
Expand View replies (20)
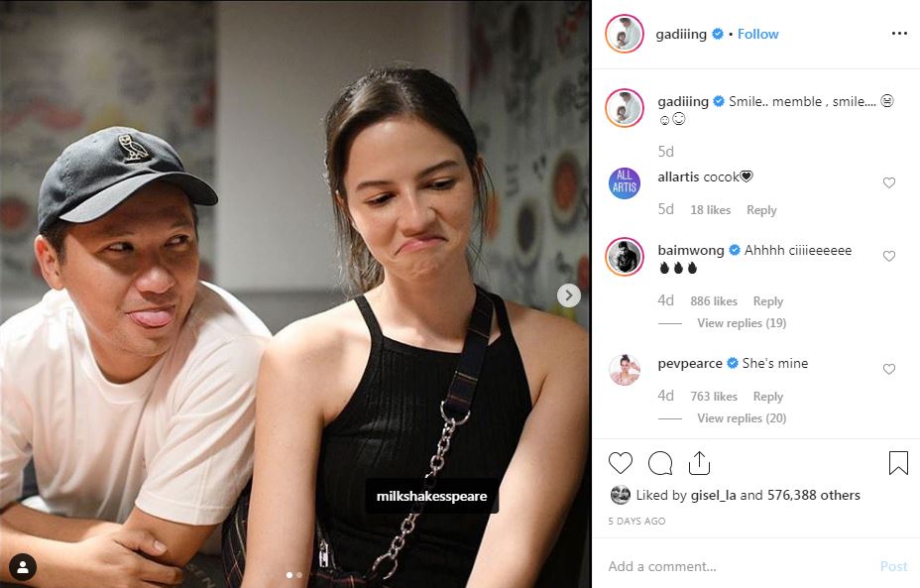pyautogui.click(x=742, y=417)
